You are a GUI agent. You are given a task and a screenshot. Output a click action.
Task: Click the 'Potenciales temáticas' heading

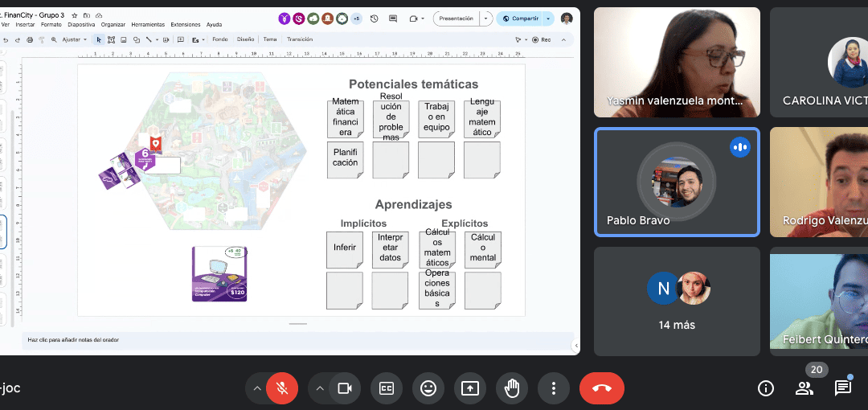[414, 84]
